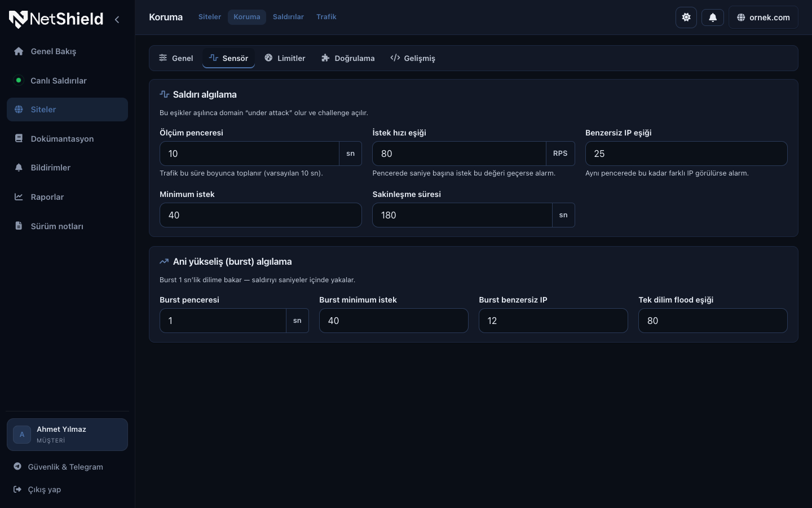
Task: Click the green Canlı Saldırılar status dot
Action: [19, 80]
